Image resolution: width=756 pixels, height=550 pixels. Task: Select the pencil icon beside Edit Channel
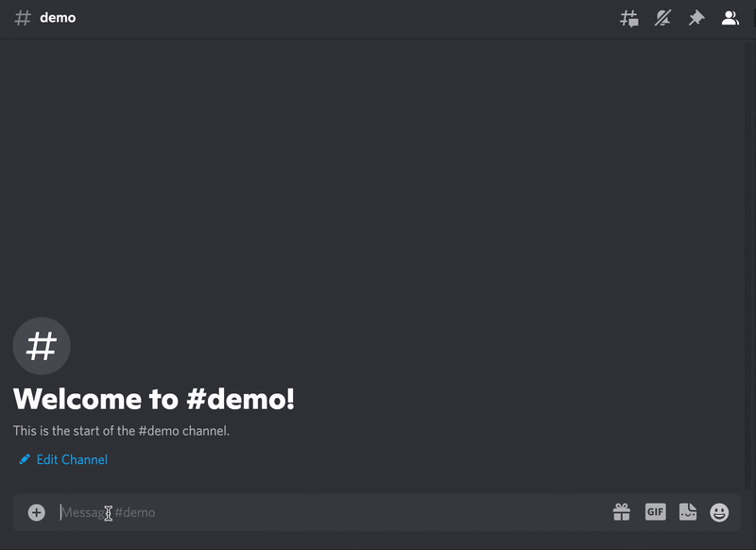coord(24,459)
